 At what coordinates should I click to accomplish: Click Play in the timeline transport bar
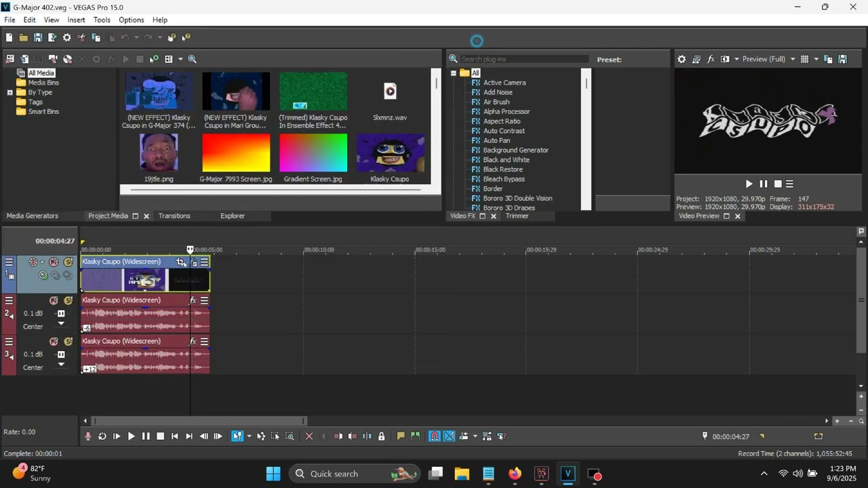131,436
